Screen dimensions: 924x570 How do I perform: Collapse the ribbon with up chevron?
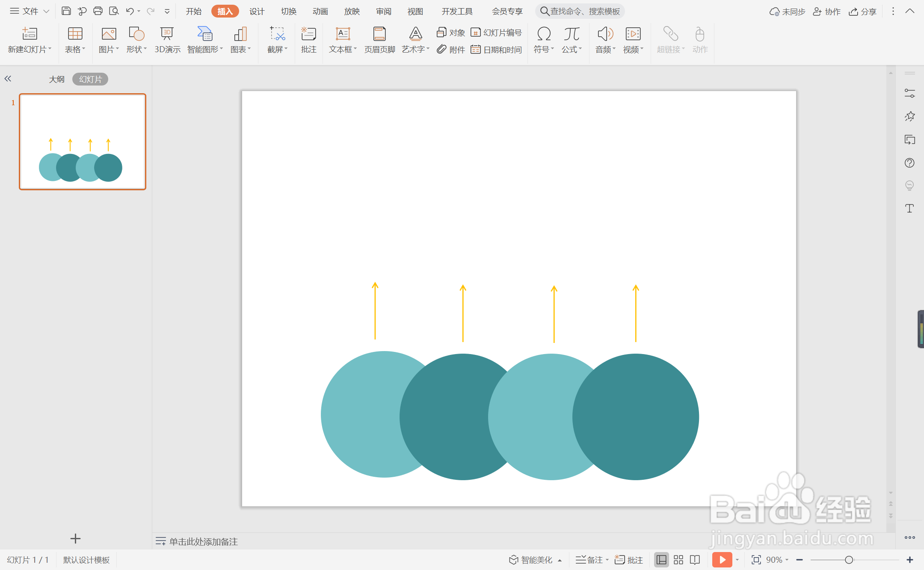[x=910, y=12]
